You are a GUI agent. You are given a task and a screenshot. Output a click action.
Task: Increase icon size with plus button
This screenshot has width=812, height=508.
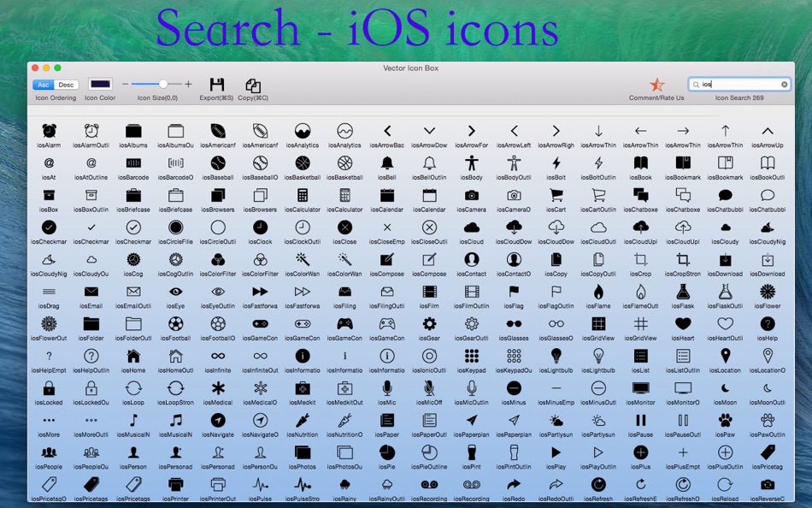point(189,84)
